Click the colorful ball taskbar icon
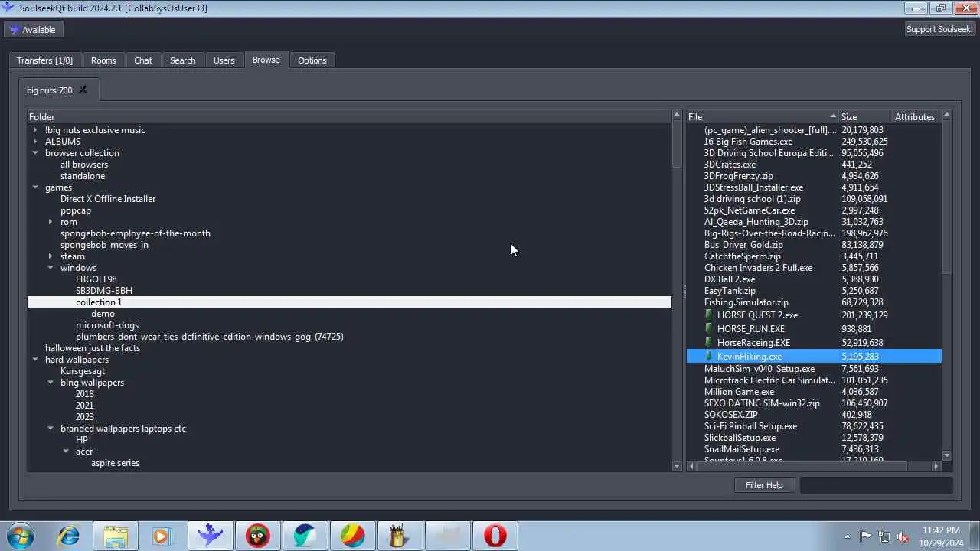This screenshot has height=551, width=980. [x=353, y=536]
